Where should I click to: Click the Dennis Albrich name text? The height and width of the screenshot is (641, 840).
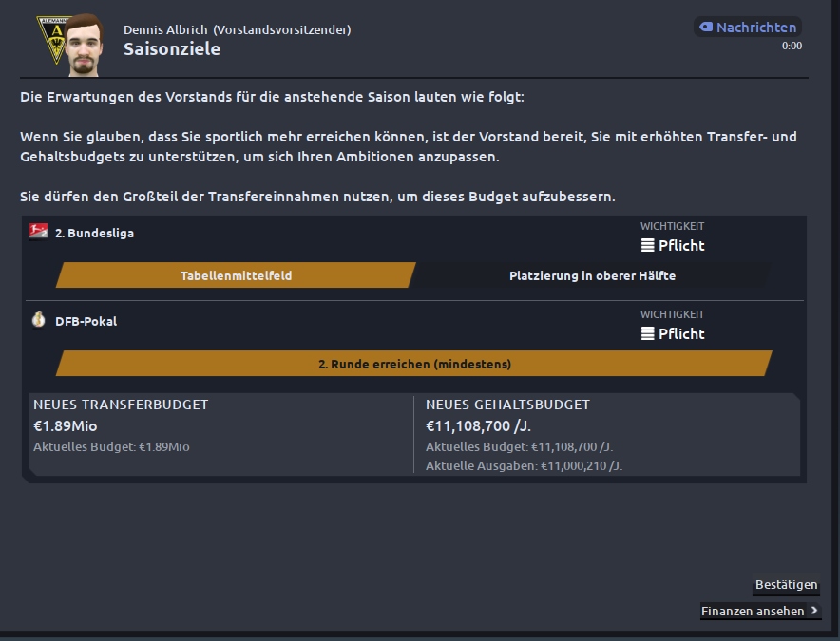(165, 30)
